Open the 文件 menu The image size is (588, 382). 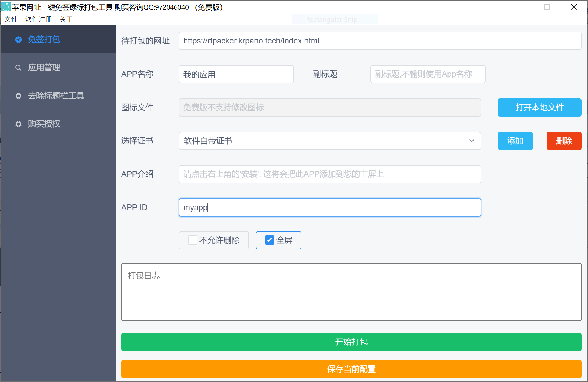coord(11,19)
